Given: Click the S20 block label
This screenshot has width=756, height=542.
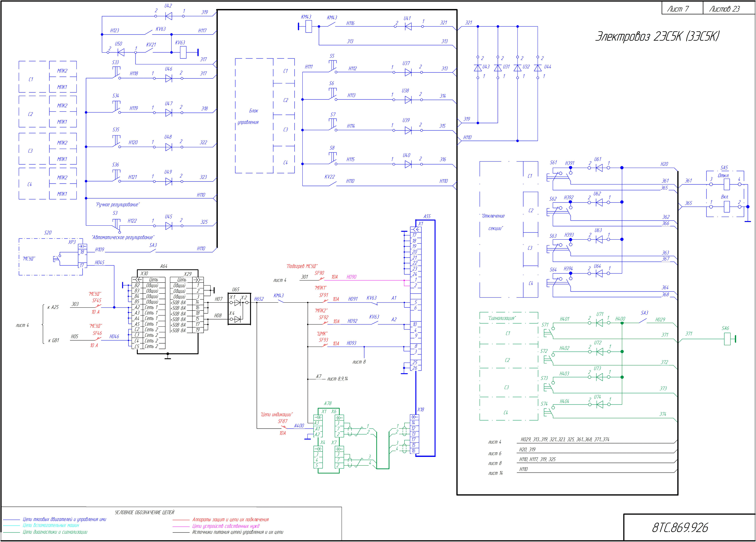Looking at the screenshot, I should (x=48, y=233).
